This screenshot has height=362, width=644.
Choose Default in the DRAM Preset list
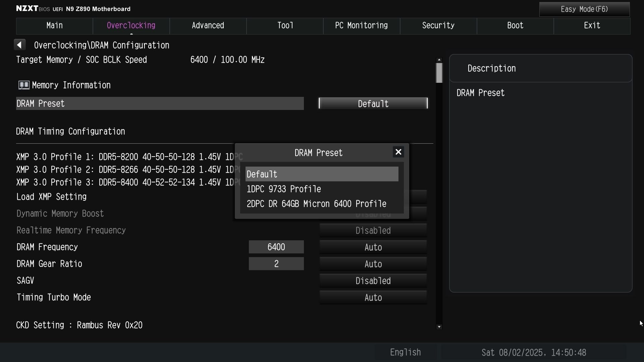click(x=322, y=174)
